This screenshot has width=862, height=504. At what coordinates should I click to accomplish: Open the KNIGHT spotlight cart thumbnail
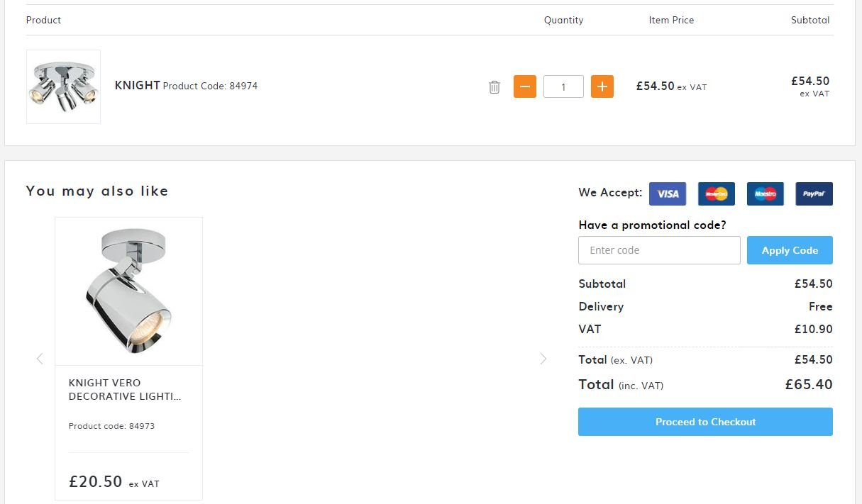click(x=63, y=86)
